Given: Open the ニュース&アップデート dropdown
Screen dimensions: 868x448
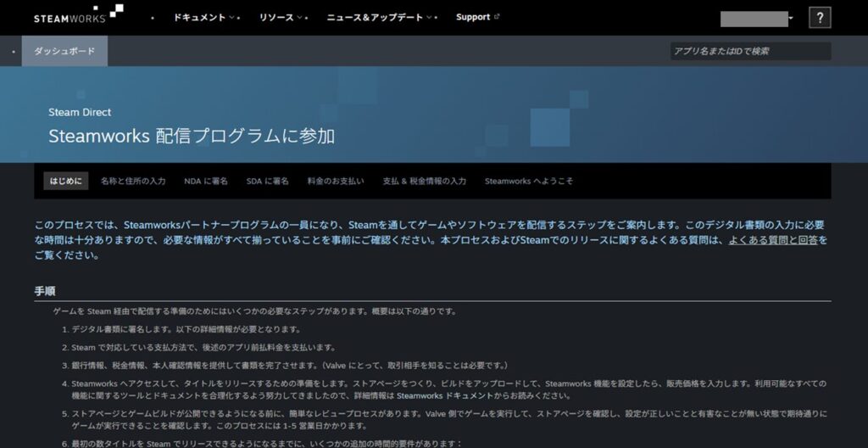Looking at the screenshot, I should coord(381,17).
